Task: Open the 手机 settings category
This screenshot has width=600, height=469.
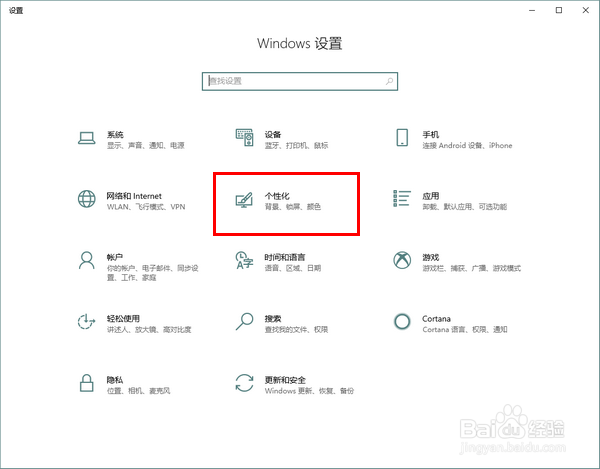Action: [430, 135]
